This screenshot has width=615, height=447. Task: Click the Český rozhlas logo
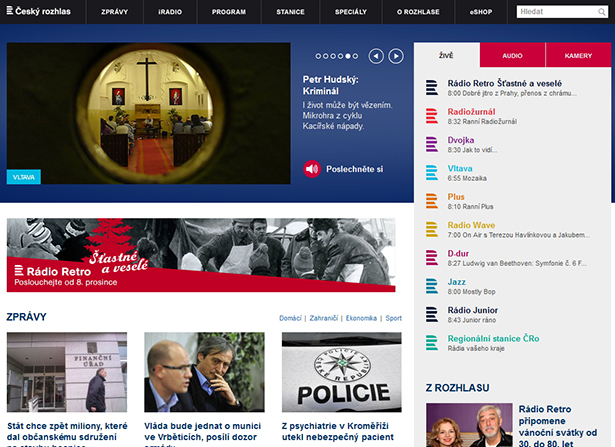coord(38,11)
